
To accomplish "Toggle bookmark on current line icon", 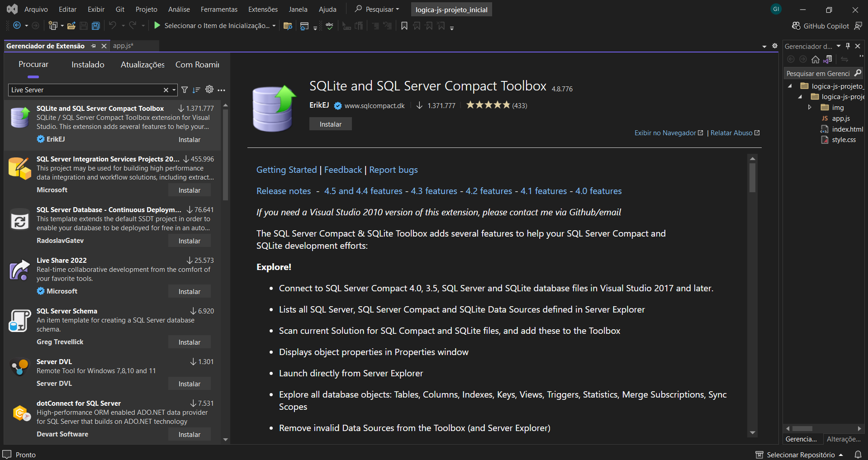I will [x=404, y=26].
